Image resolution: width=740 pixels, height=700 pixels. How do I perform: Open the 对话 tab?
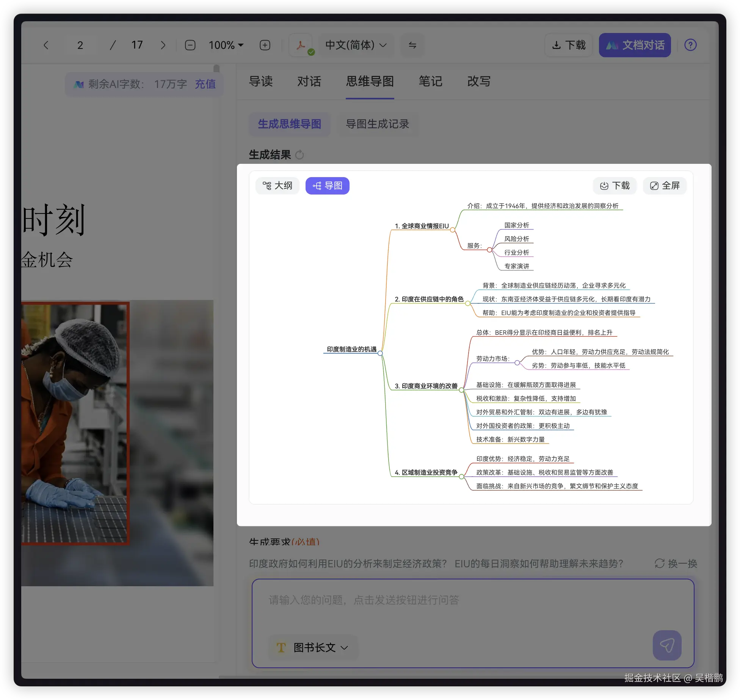[x=309, y=81]
